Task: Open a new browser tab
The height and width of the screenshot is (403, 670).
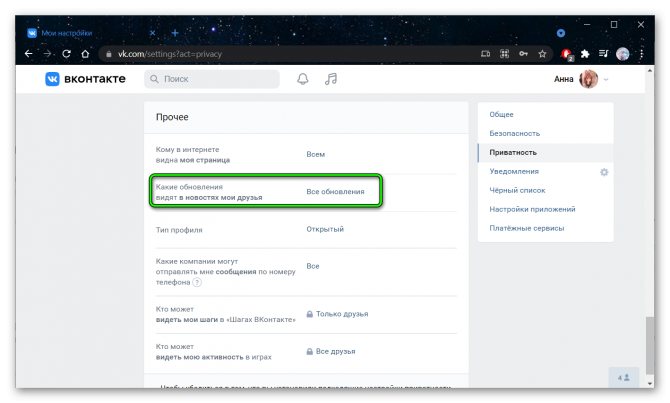Action: click(x=175, y=32)
